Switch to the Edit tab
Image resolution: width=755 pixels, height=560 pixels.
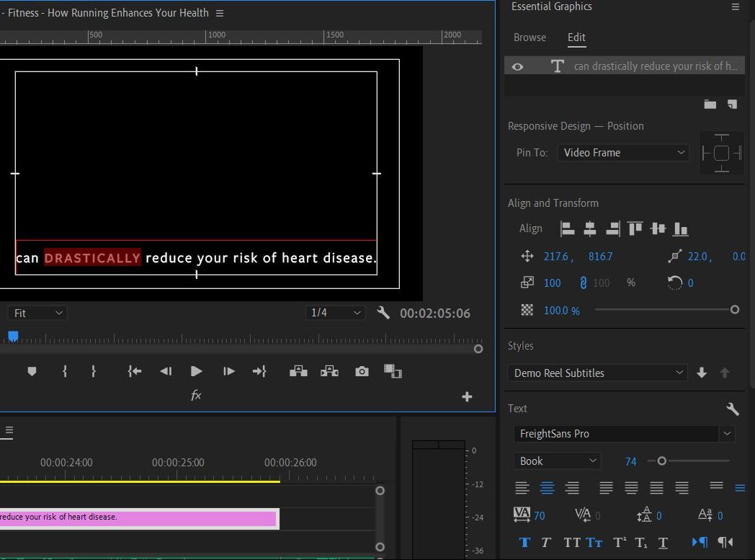tap(576, 37)
